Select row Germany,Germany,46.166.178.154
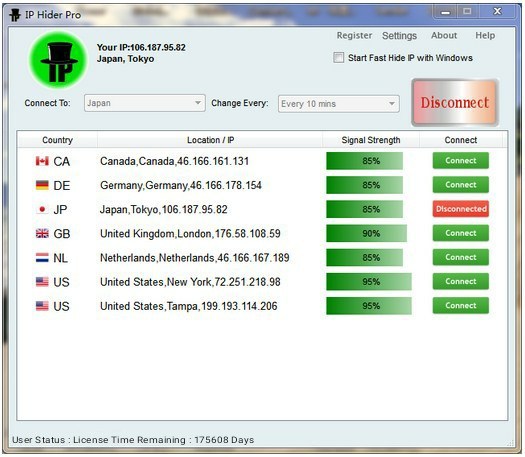This screenshot has width=525, height=457. tap(262, 185)
